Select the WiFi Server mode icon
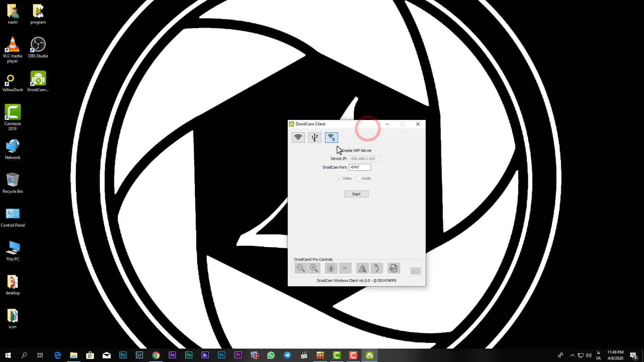This screenshot has height=362, width=644. [331, 137]
